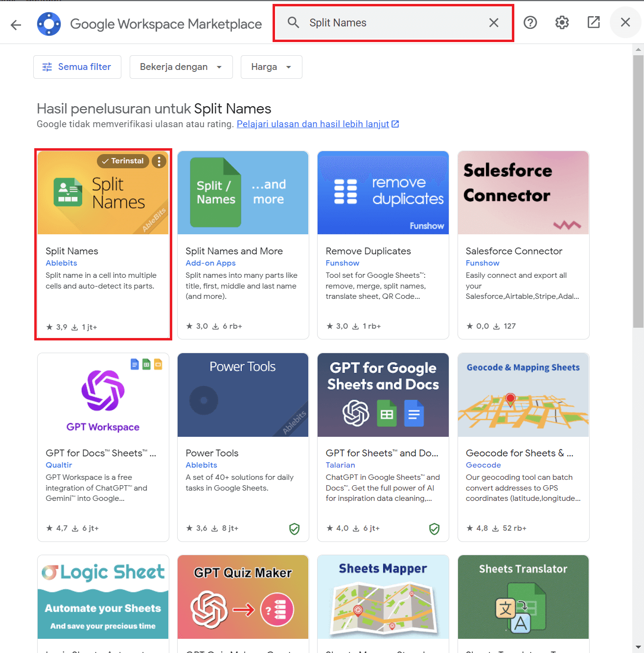
Task: Expand the Harga dropdown
Action: 271,67
